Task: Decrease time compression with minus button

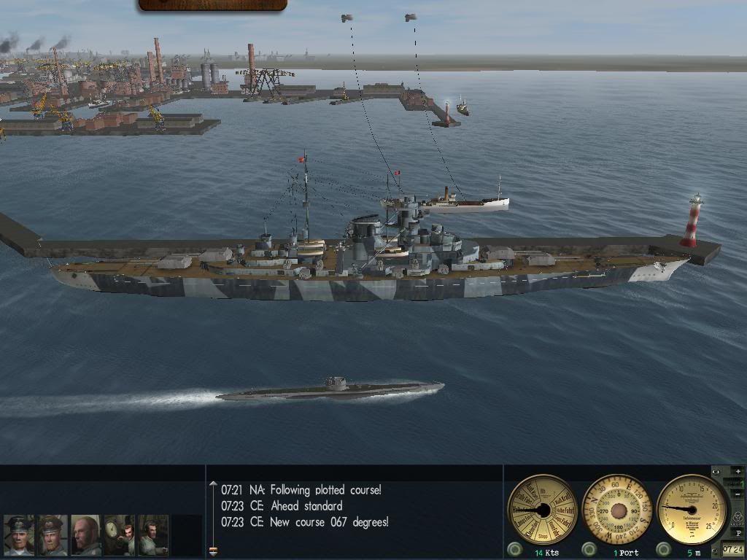Action: click(x=738, y=494)
